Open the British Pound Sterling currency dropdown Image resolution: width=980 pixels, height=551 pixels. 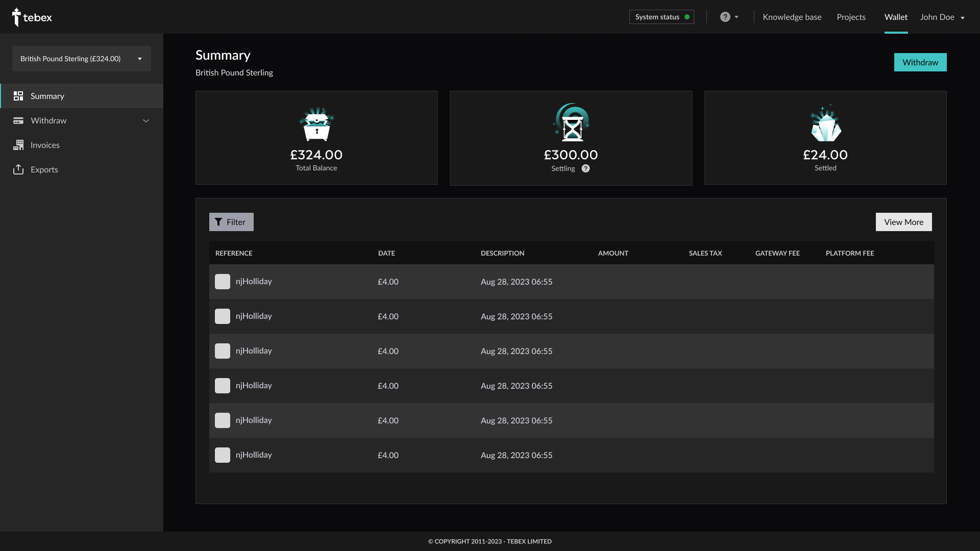pos(82,59)
